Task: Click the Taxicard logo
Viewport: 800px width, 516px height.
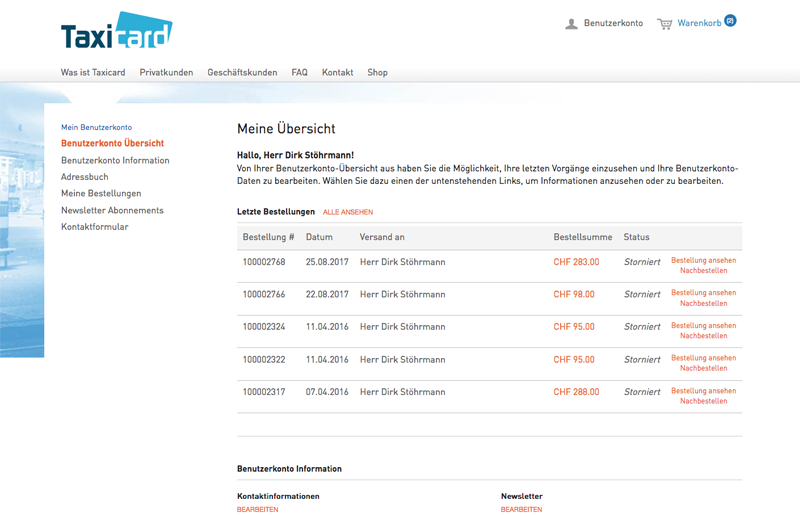Action: [116, 31]
